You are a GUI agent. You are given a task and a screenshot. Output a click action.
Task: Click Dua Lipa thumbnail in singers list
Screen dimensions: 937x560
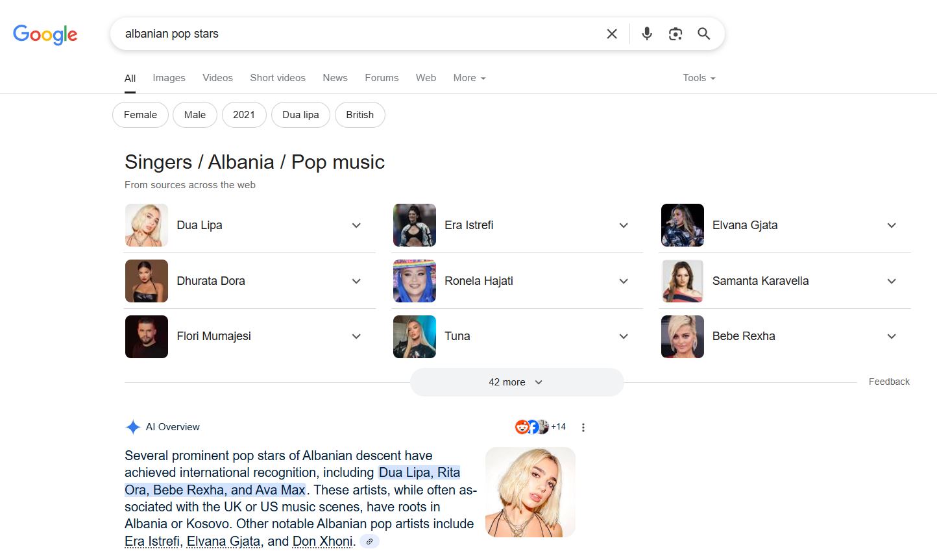[147, 225]
